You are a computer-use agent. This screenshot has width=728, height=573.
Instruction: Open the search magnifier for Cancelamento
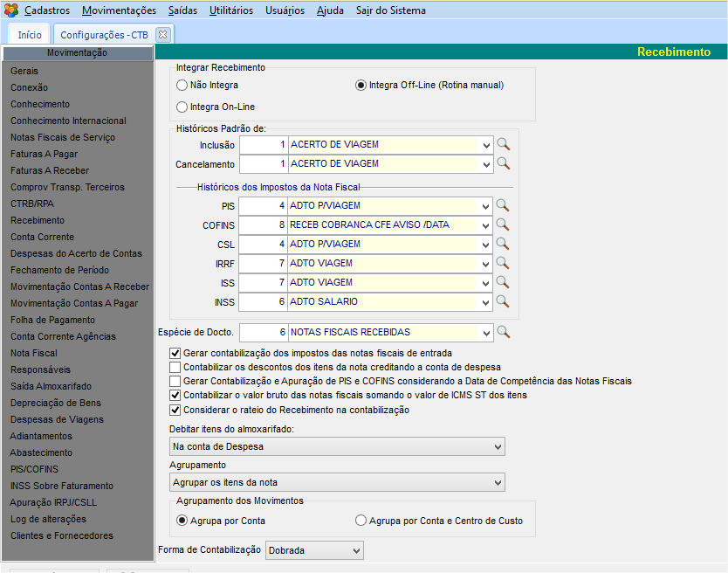[504, 163]
